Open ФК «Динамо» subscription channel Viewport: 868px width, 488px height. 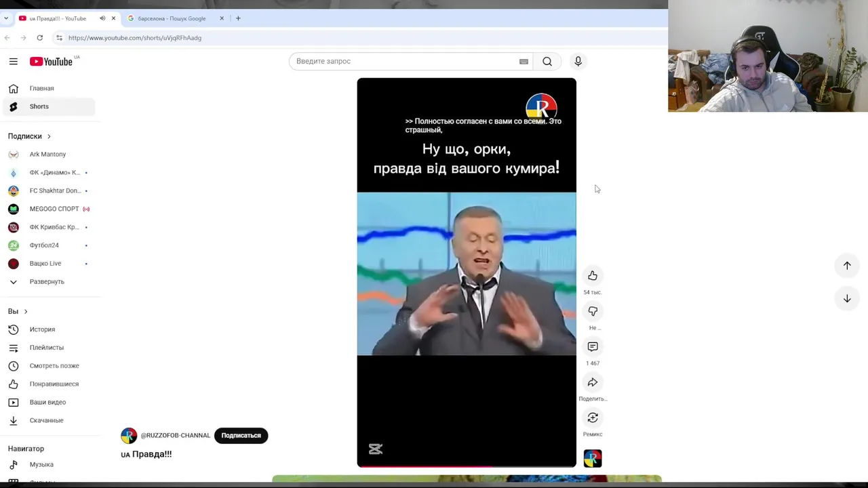49,173
